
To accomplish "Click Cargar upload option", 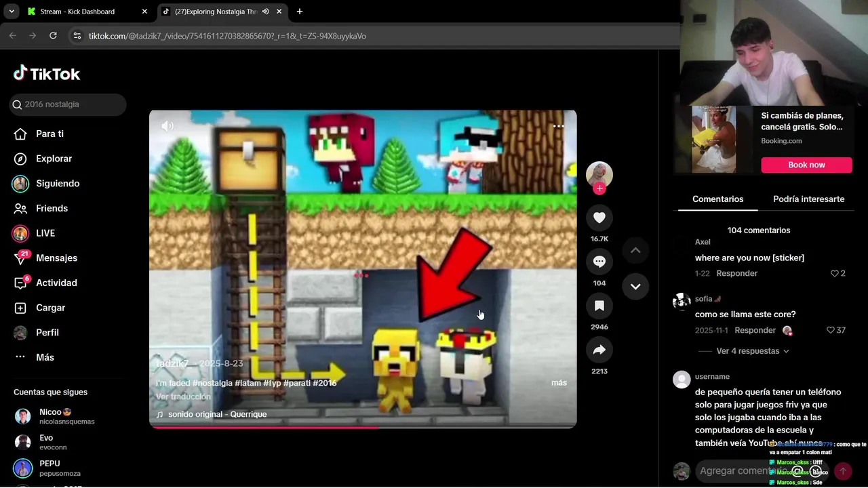I will click(40, 308).
